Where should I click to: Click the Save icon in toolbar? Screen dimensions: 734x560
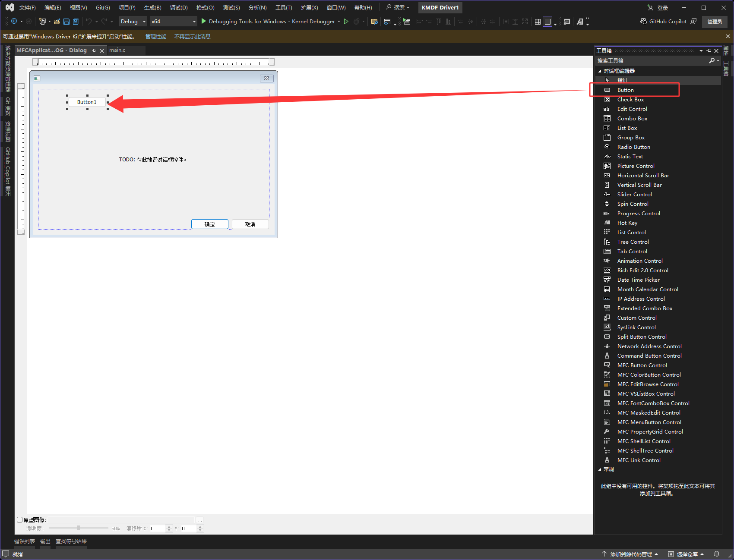point(66,21)
